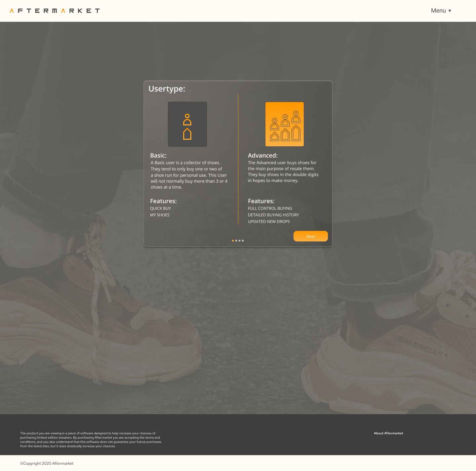Click the first orange pagination dot

tap(233, 240)
